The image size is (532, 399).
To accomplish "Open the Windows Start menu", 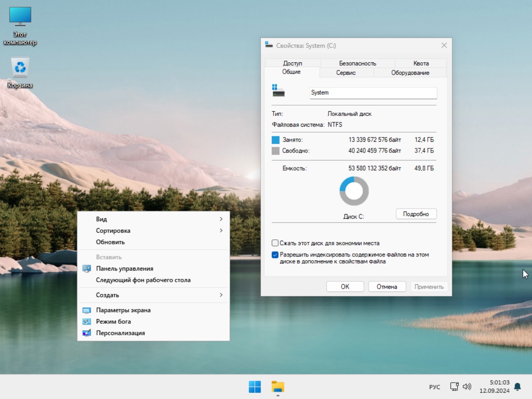I will pos(255,387).
